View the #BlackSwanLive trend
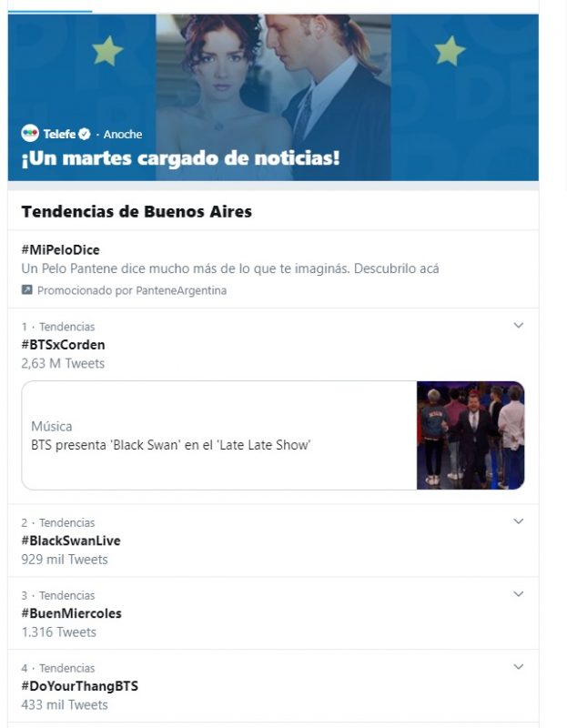Image resolution: width=567 pixels, height=728 pixels. pyautogui.click(x=71, y=541)
